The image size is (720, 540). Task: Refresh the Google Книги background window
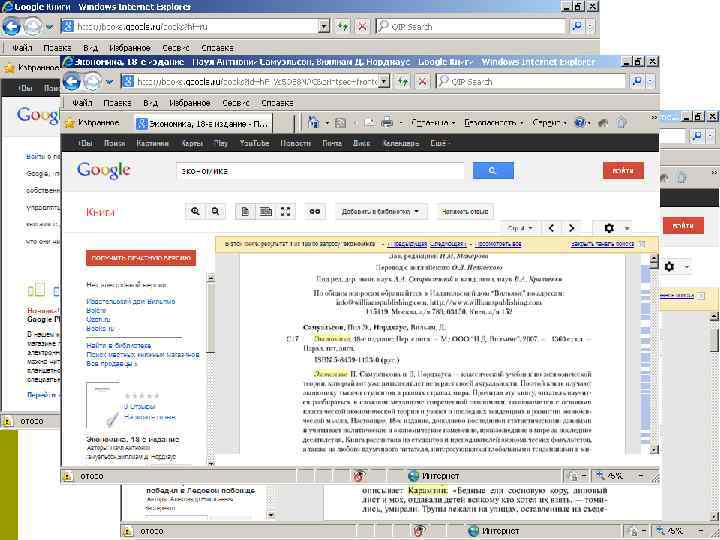(343, 26)
